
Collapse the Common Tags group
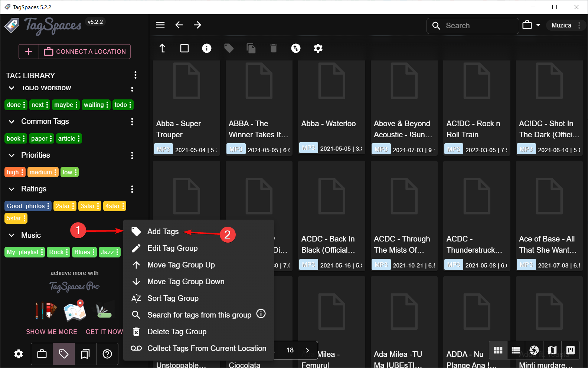12,122
